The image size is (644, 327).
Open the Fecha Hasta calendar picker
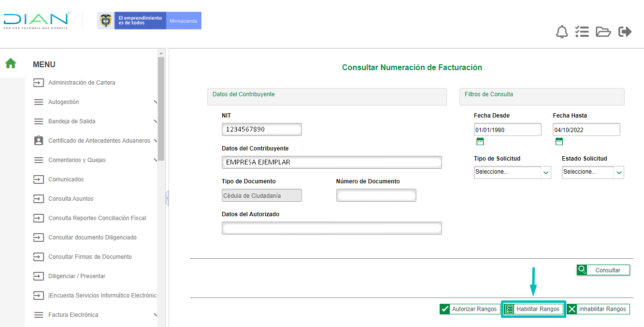pos(559,141)
